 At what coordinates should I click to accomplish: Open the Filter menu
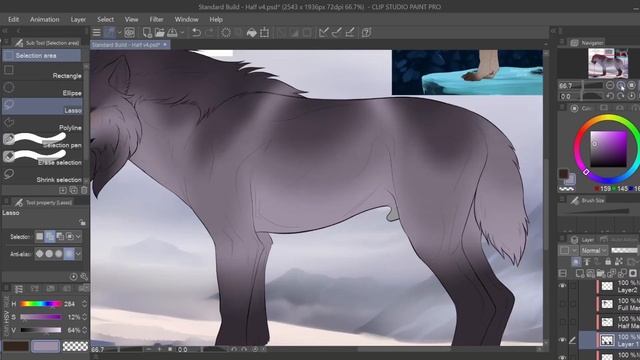[156, 19]
